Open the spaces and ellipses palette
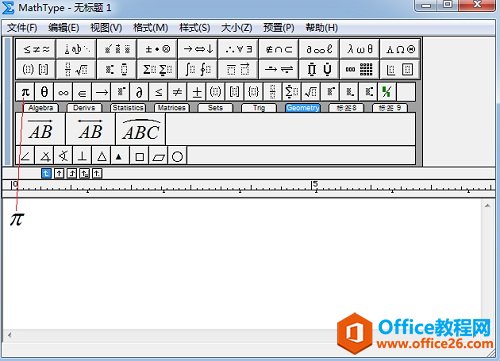This screenshot has height=361, width=500. 77,49
